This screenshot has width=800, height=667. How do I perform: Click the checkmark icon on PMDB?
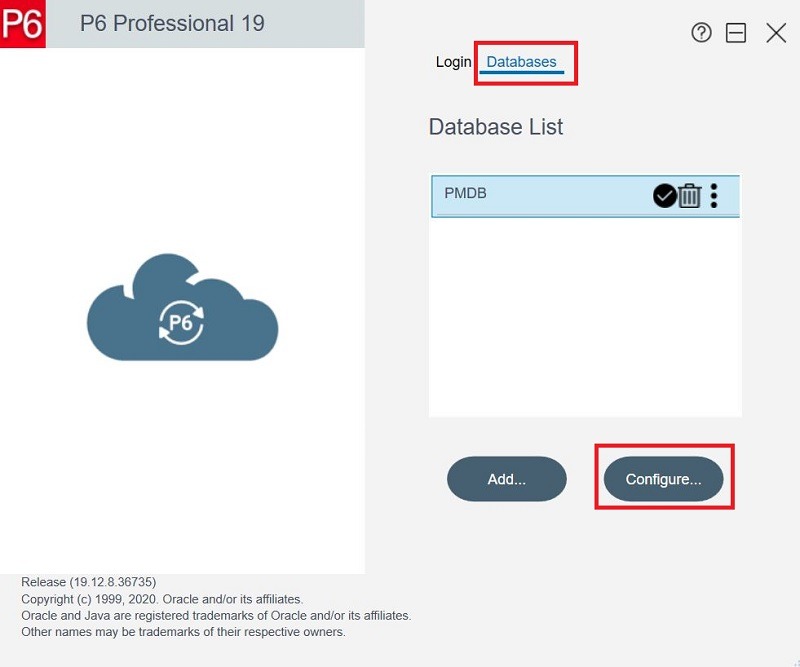(x=665, y=196)
